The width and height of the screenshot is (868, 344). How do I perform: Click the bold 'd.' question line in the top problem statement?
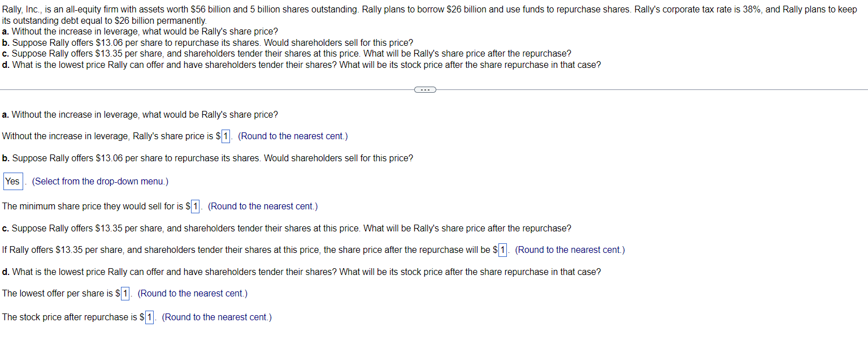coord(301,65)
